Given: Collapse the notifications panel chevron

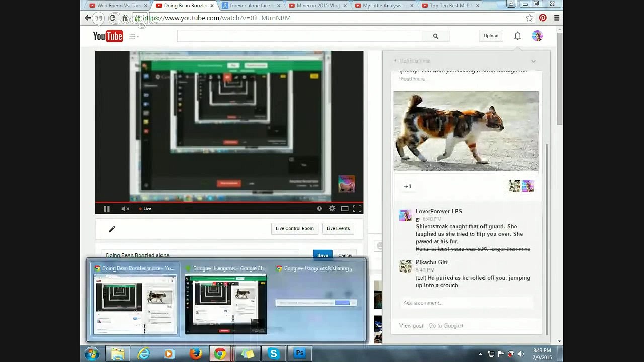Looking at the screenshot, I should (x=533, y=61).
